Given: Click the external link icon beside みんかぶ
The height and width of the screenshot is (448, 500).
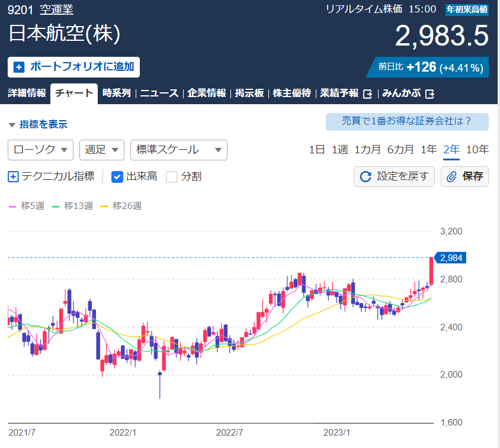Looking at the screenshot, I should (430, 94).
